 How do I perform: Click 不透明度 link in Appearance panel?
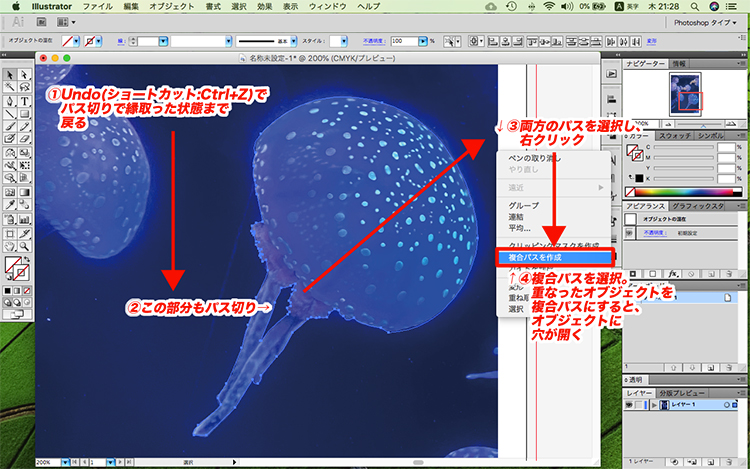655,233
